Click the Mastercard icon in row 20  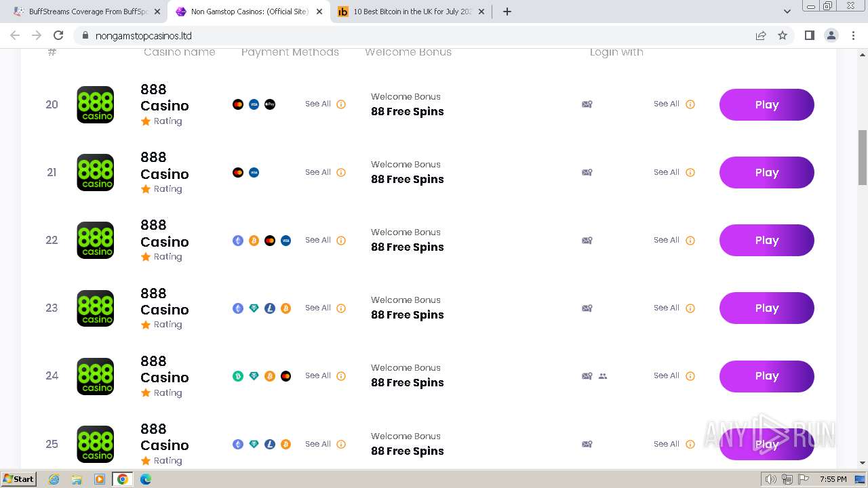(238, 104)
